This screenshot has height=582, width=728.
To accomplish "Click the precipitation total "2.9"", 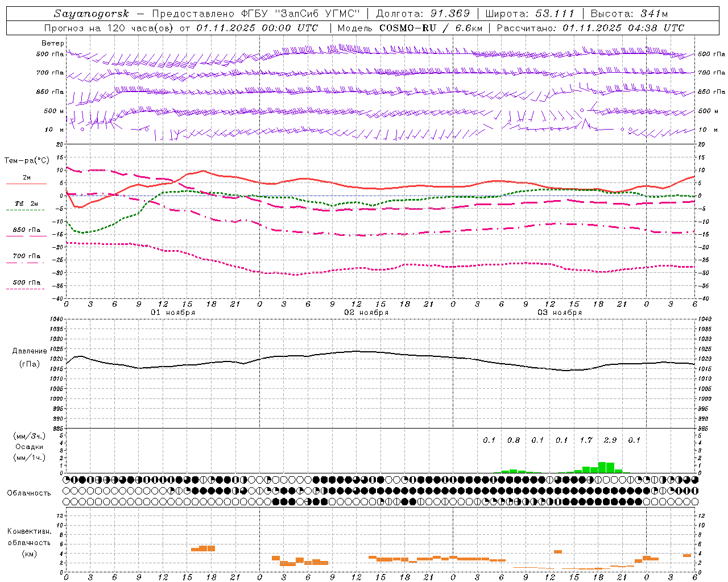I will [610, 440].
